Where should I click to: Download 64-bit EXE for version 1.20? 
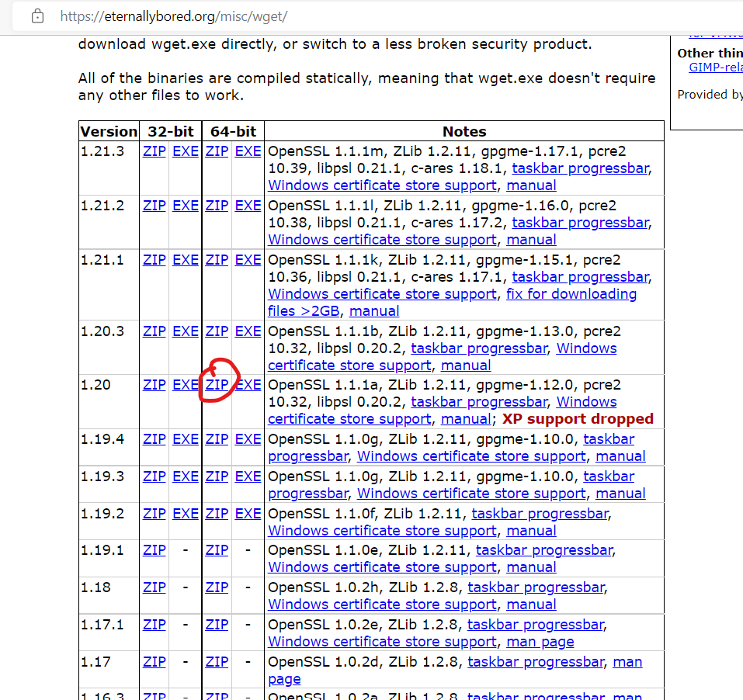coord(248,385)
